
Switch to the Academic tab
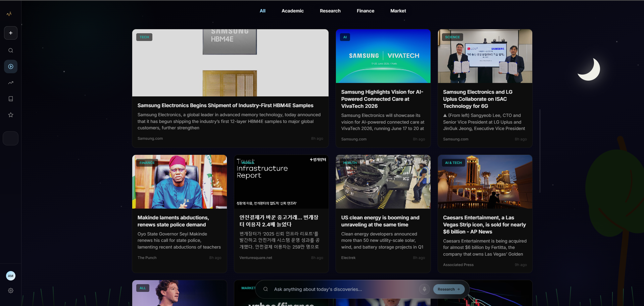pos(293,11)
